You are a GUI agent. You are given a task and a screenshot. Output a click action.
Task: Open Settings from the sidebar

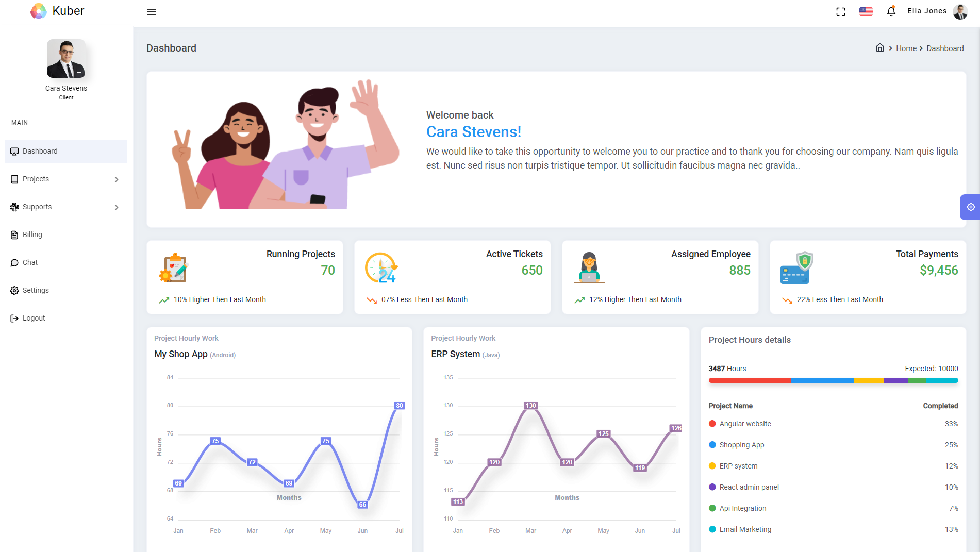click(x=66, y=291)
